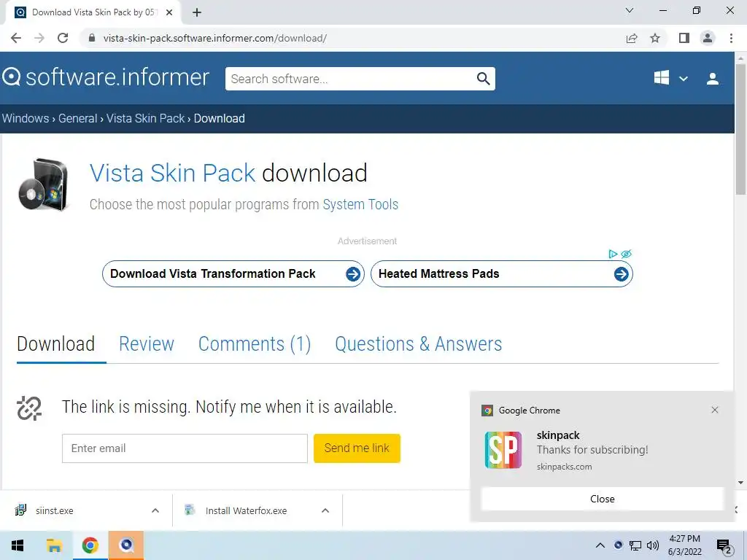Click the Windows platform icon in header
This screenshot has height=560, width=747.
661,77
